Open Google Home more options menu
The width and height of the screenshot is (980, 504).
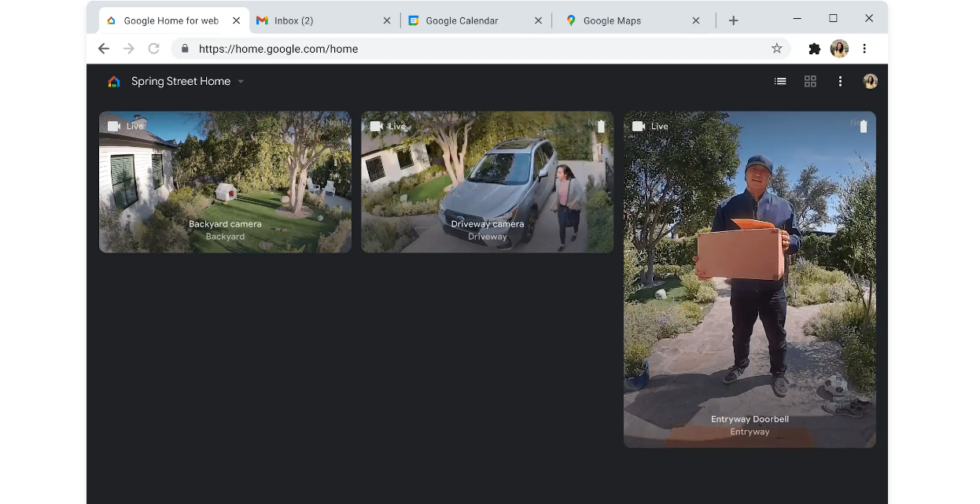tap(840, 81)
